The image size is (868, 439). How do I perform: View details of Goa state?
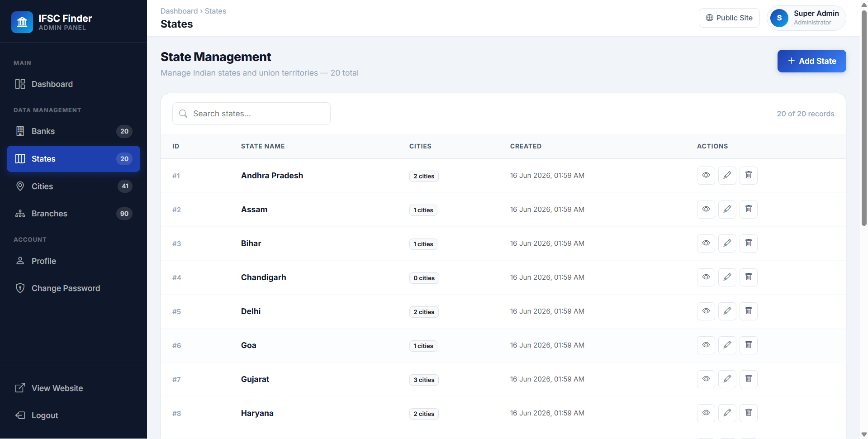706,345
